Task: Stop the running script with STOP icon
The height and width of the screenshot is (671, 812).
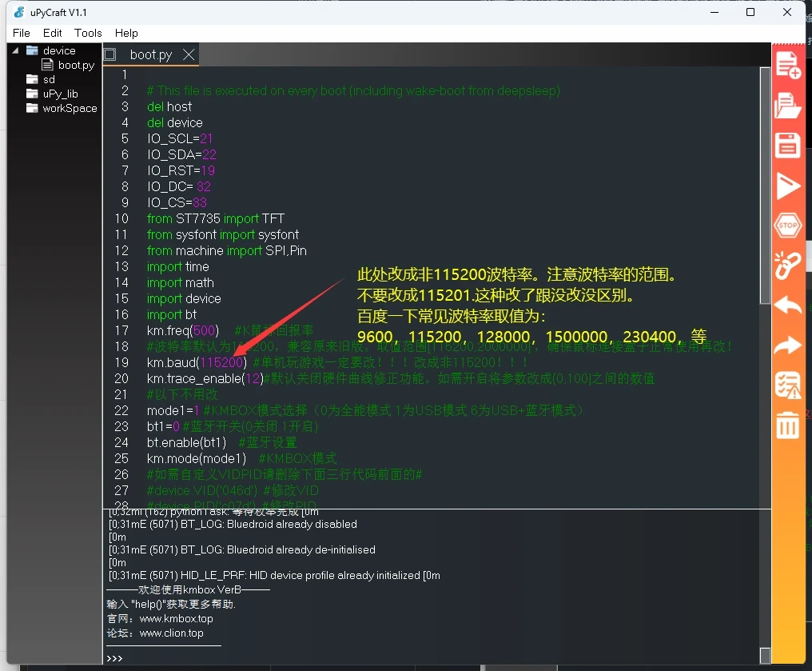Action: (788, 226)
